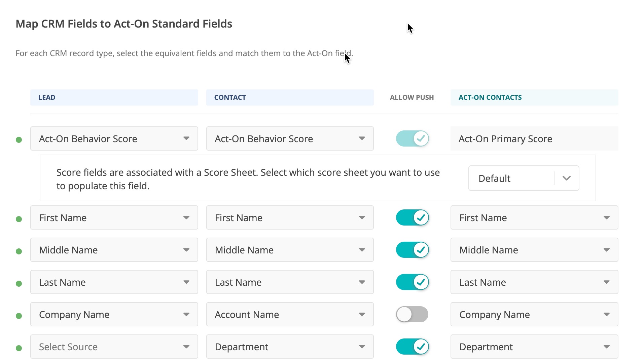Image resolution: width=644 pixels, height=363 pixels.
Task: Open Contact Department dropdown
Action: 290,347
